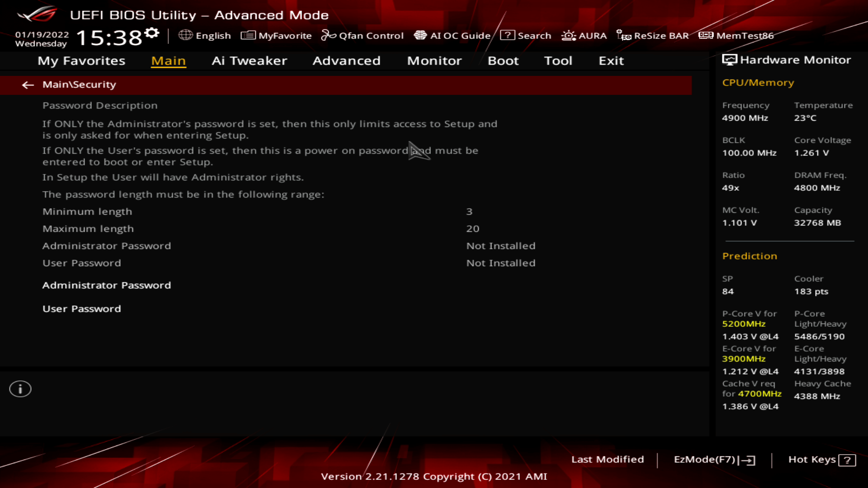Click Last Modified to view recent changes
868x488 pixels.
tap(608, 460)
